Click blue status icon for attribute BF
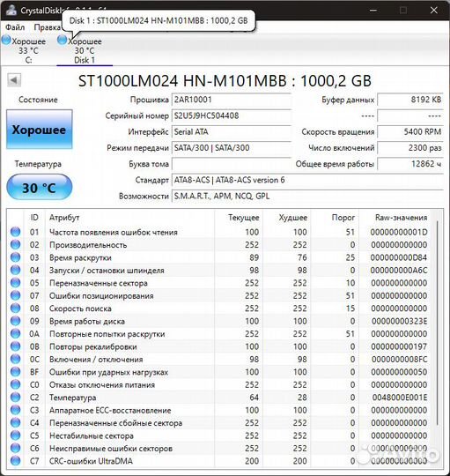The image size is (450, 476). pos(15,372)
